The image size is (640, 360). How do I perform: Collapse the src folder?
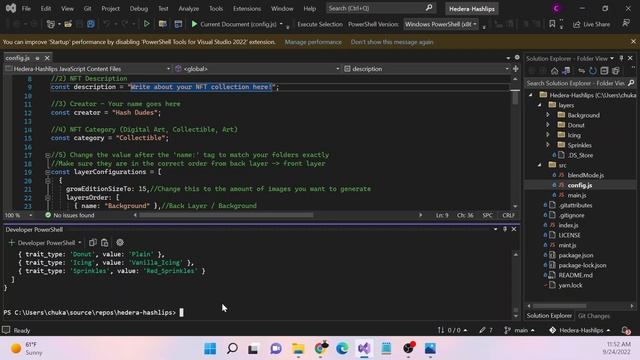[x=540, y=165]
